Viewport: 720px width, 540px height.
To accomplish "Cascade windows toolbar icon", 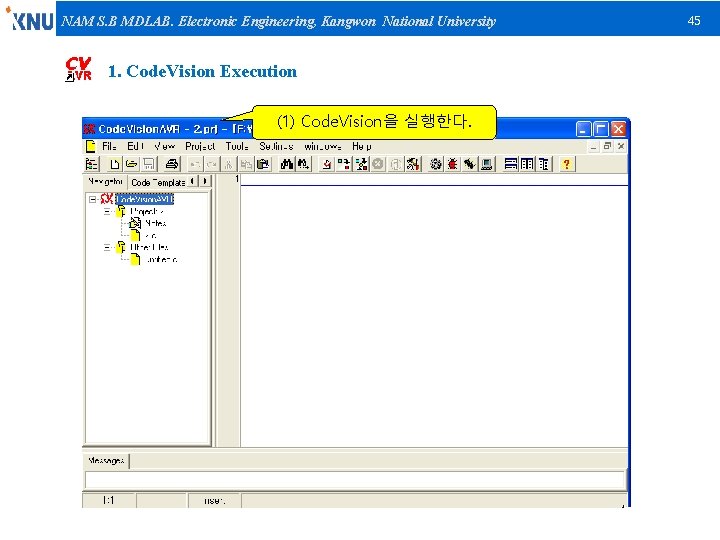I will tap(544, 164).
